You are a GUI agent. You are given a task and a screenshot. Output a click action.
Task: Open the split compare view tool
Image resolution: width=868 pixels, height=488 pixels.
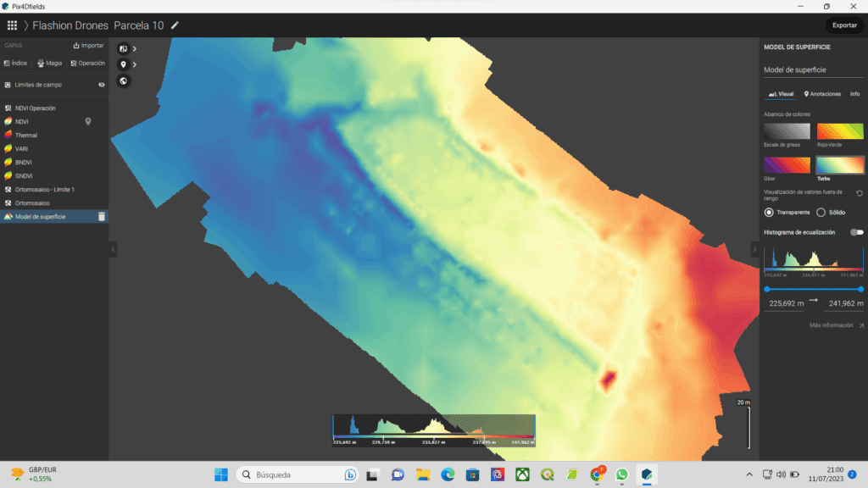tap(124, 49)
